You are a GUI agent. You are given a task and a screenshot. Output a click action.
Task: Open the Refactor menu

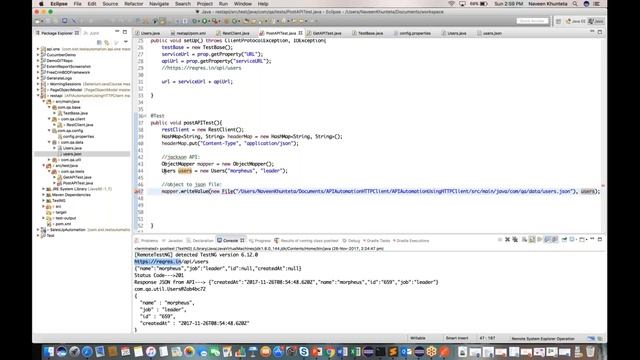tap(133, 4)
